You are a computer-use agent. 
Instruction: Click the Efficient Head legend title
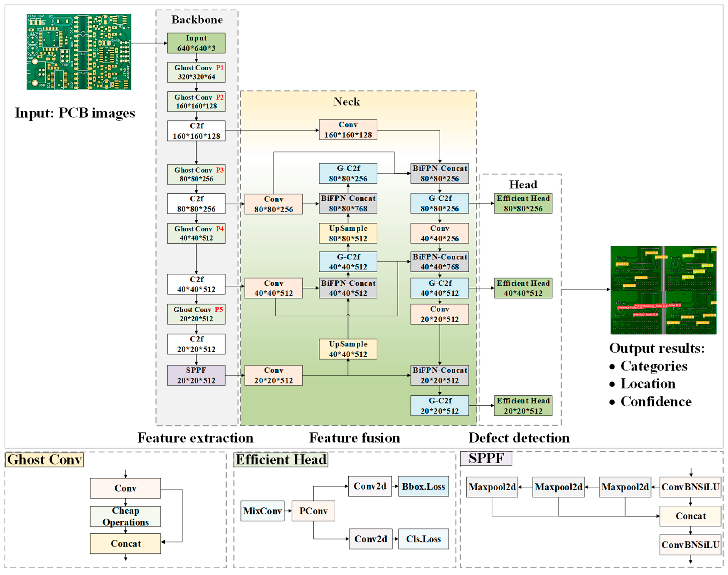[281, 460]
